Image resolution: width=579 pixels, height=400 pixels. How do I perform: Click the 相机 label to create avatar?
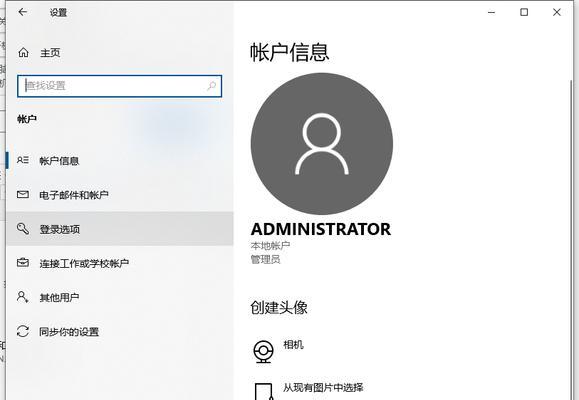293,345
